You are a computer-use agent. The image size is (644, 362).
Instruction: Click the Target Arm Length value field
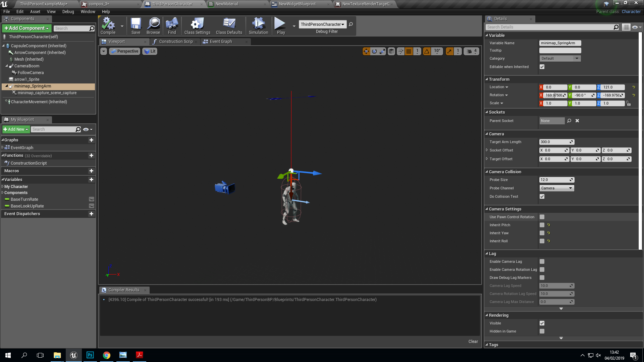coord(554,142)
